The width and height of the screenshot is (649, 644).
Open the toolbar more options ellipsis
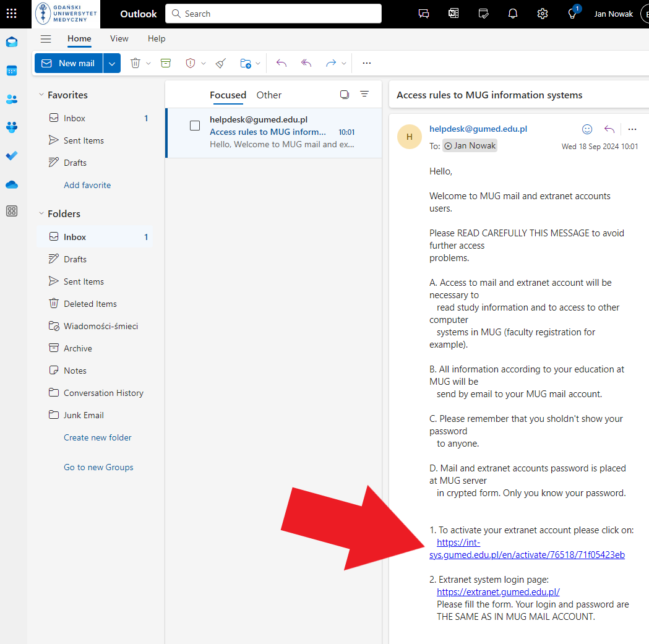pos(367,63)
